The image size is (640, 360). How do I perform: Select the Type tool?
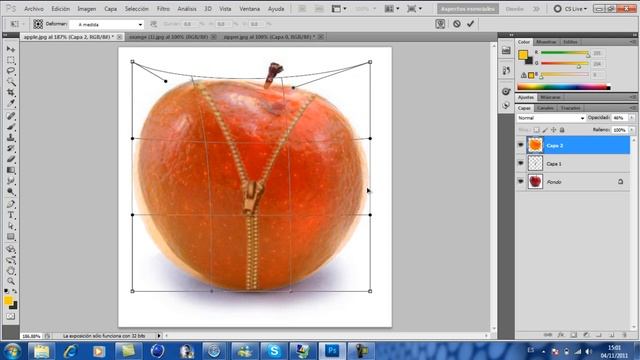(x=11, y=215)
